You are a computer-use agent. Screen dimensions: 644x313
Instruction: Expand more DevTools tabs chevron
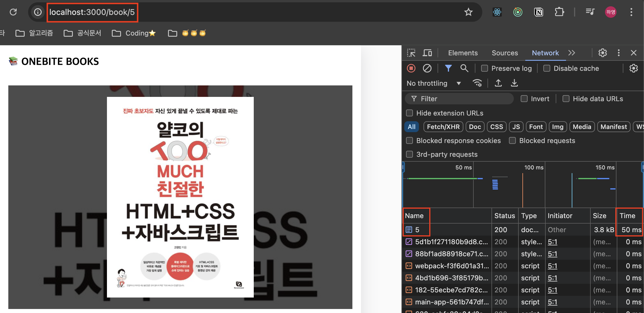(x=572, y=53)
